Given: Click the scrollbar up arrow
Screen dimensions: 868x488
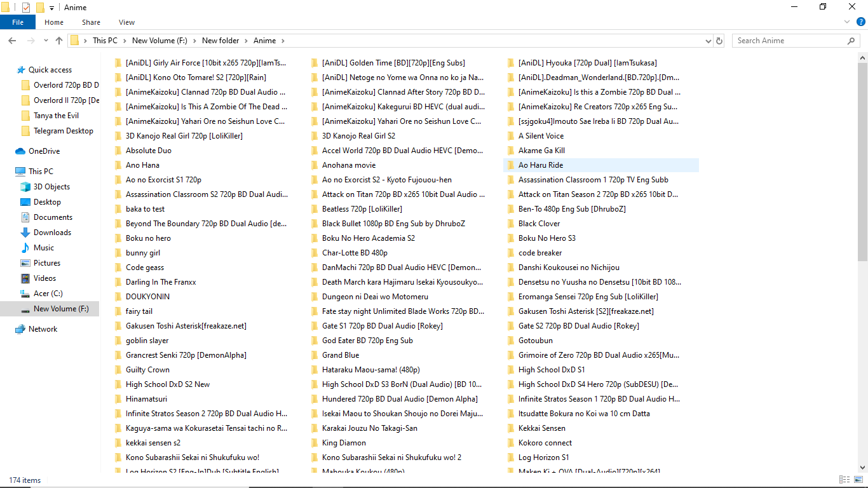Looking at the screenshot, I should point(862,58).
